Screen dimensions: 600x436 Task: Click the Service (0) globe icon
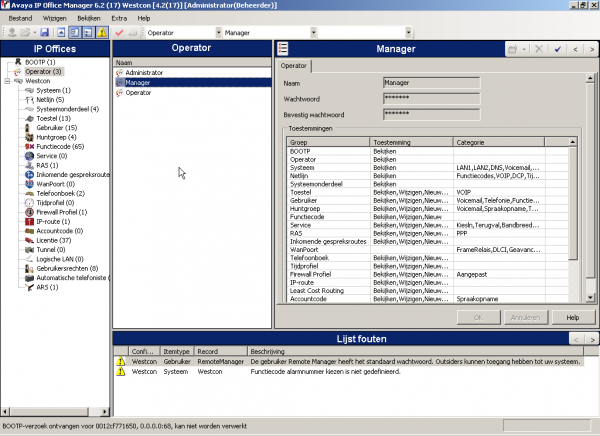pyautogui.click(x=29, y=156)
